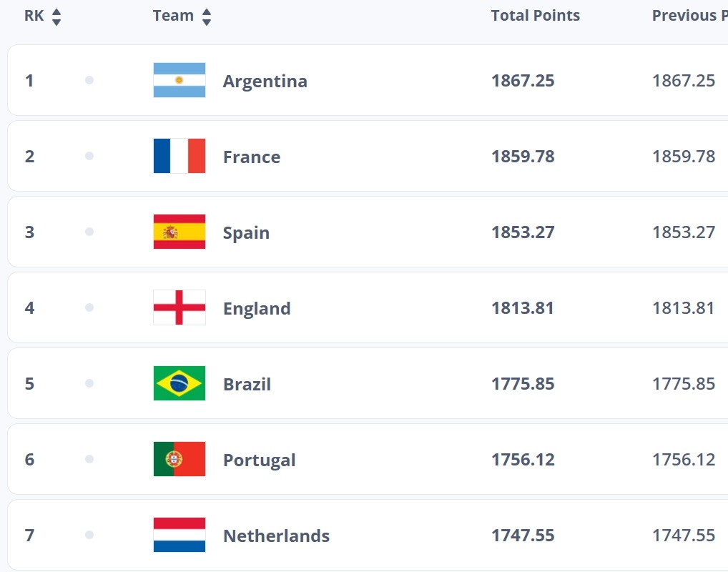Viewport: 728px width, 572px height.
Task: Sort table by RK column arrows
Action: coord(56,17)
